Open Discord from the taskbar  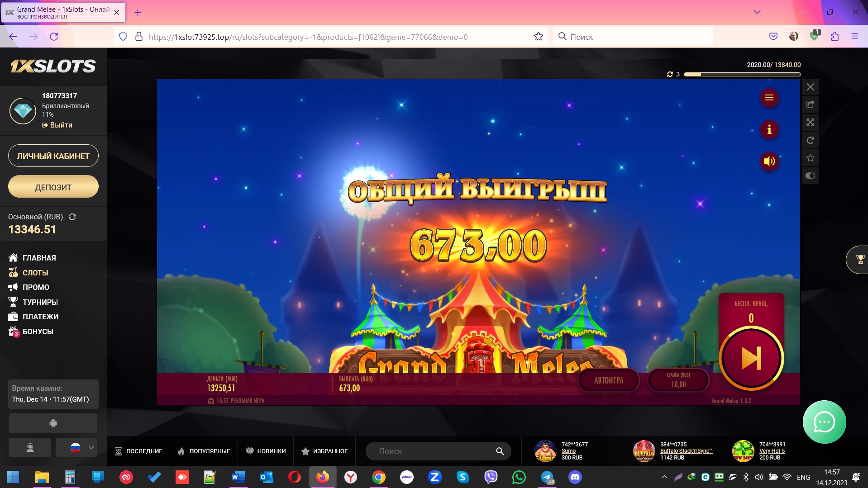pos(575,477)
